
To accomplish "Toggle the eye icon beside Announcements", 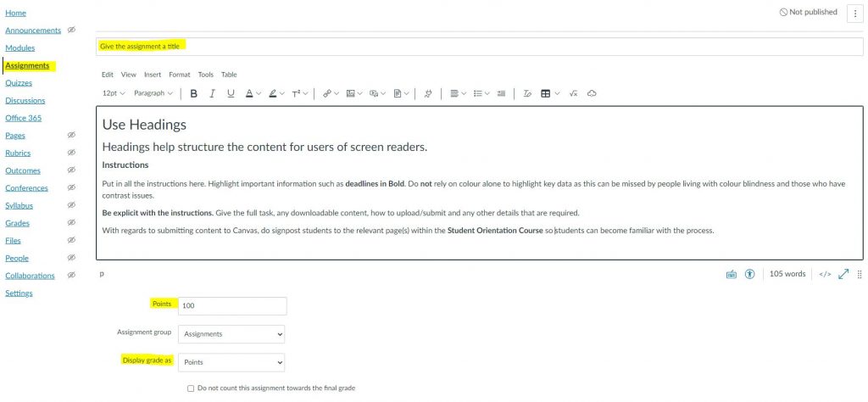I will pos(72,30).
